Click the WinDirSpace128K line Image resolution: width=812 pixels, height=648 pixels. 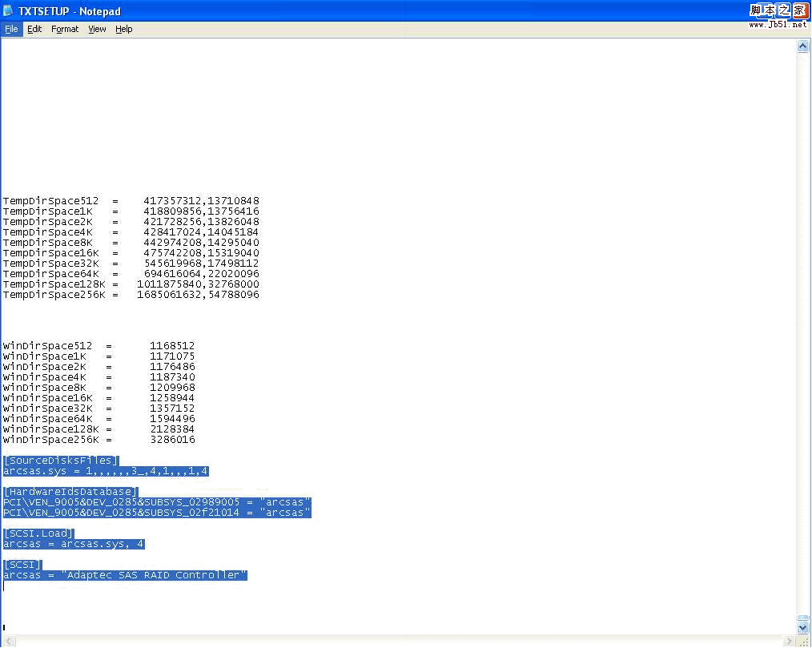tap(99, 429)
